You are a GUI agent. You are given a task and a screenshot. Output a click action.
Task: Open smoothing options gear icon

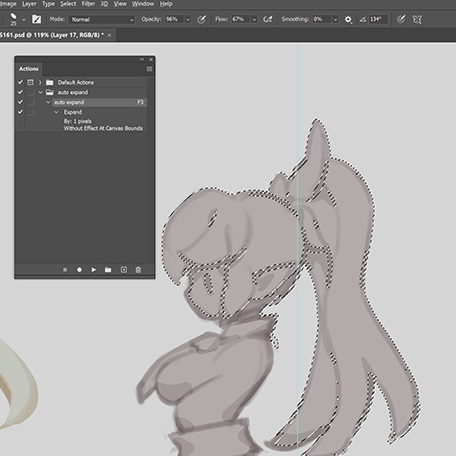pyautogui.click(x=348, y=20)
